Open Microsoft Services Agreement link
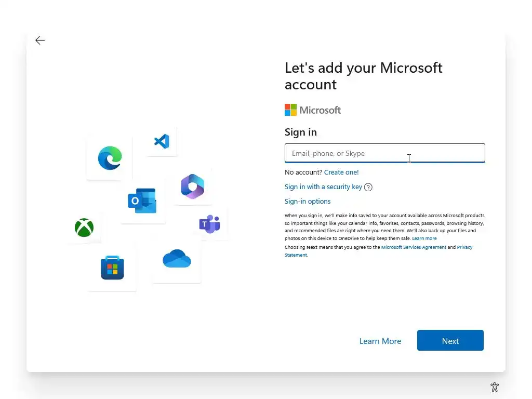 (x=414, y=247)
